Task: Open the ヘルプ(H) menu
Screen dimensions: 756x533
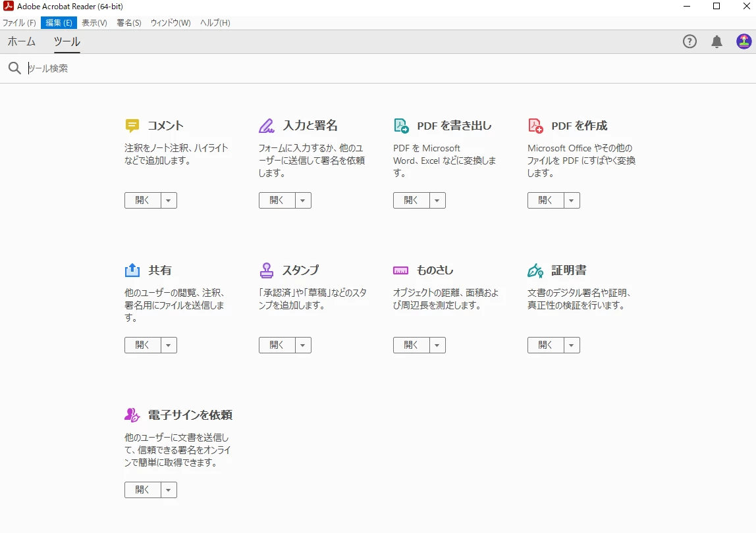Action: [x=215, y=22]
